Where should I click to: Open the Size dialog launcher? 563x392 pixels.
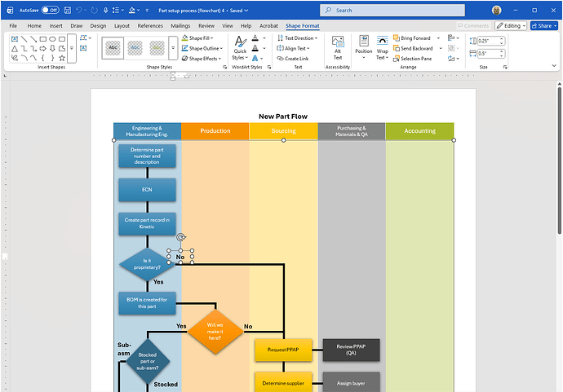tap(505, 67)
